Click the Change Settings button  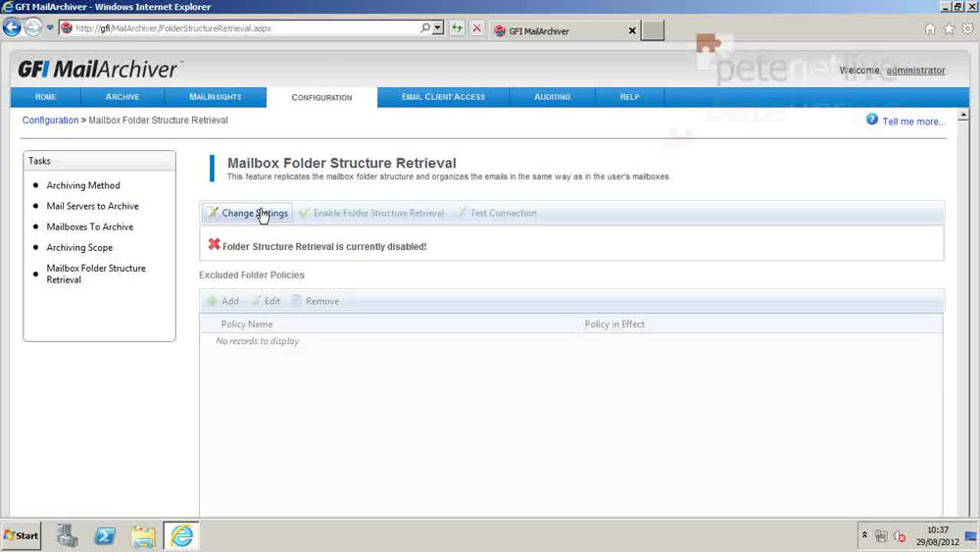coord(248,213)
